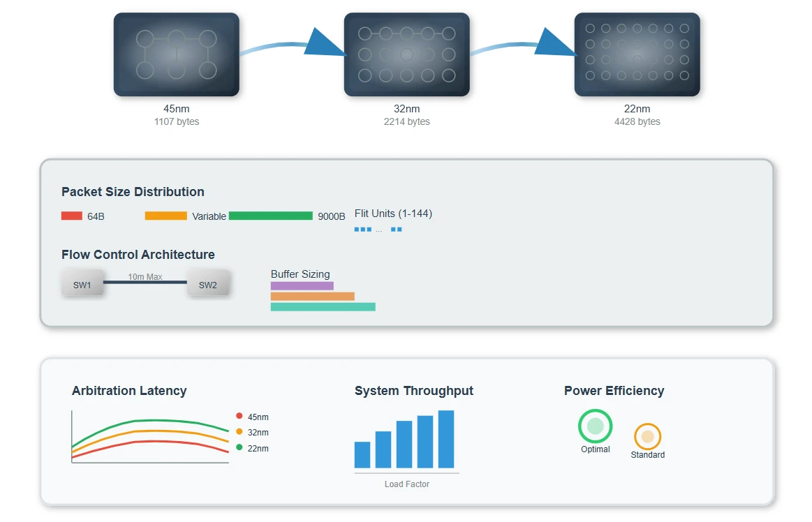The height and width of the screenshot is (522, 812).
Task: Click the shortest System Throughput bar
Action: [x=362, y=455]
